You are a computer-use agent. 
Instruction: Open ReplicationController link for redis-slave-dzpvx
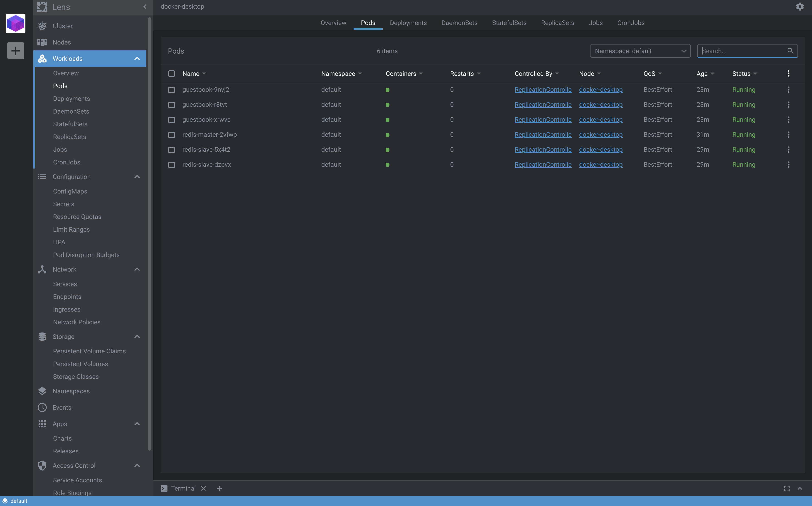click(543, 165)
